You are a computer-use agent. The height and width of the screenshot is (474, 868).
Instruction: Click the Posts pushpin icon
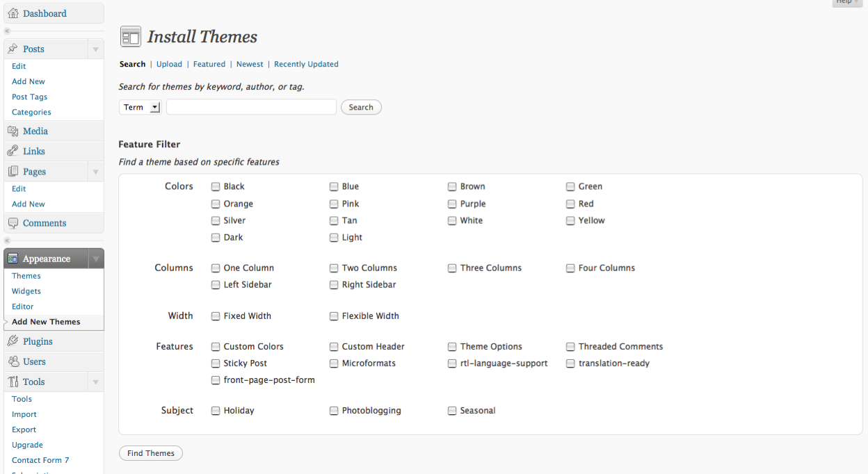pyautogui.click(x=13, y=49)
